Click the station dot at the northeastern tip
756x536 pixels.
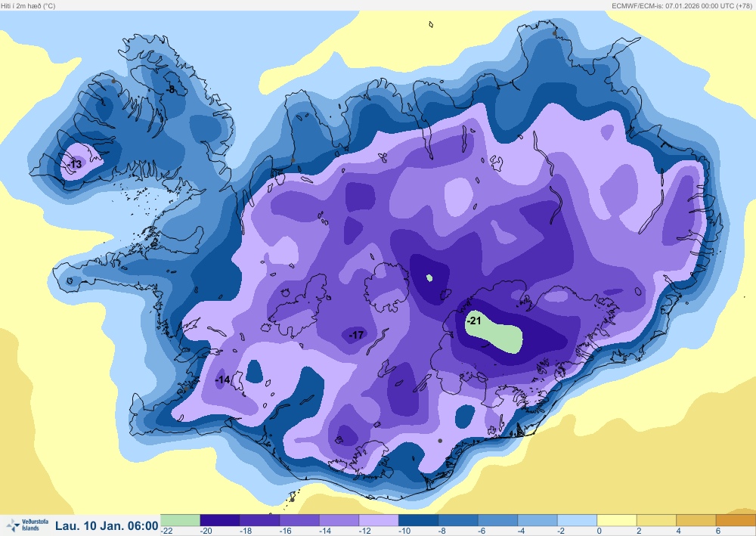click(554, 33)
